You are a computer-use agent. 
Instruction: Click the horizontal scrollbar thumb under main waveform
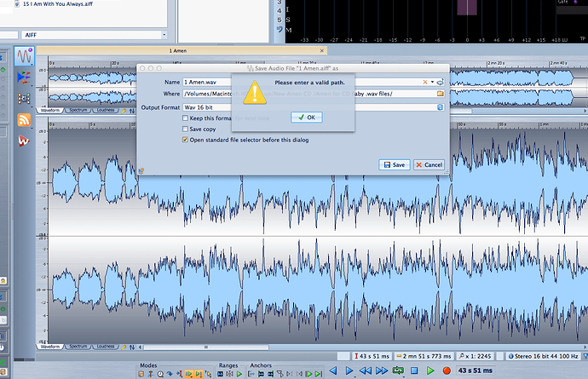206,347
